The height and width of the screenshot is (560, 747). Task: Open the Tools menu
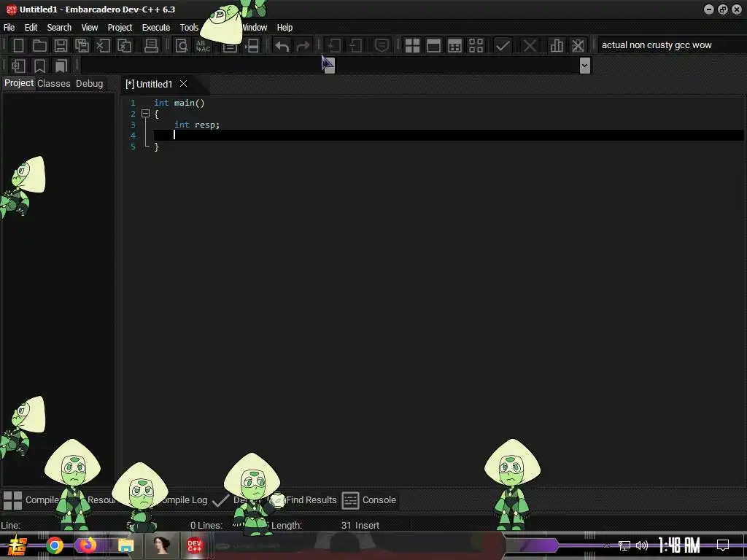(x=189, y=28)
